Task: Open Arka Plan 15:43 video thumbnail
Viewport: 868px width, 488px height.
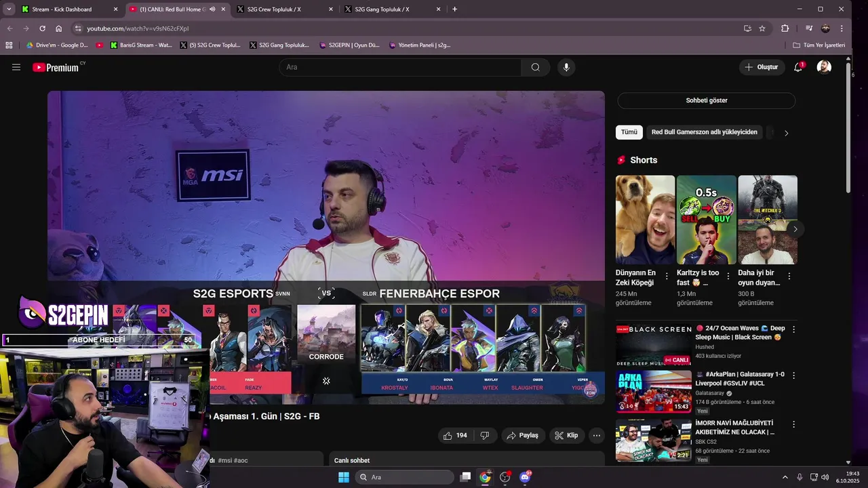Action: (x=654, y=391)
